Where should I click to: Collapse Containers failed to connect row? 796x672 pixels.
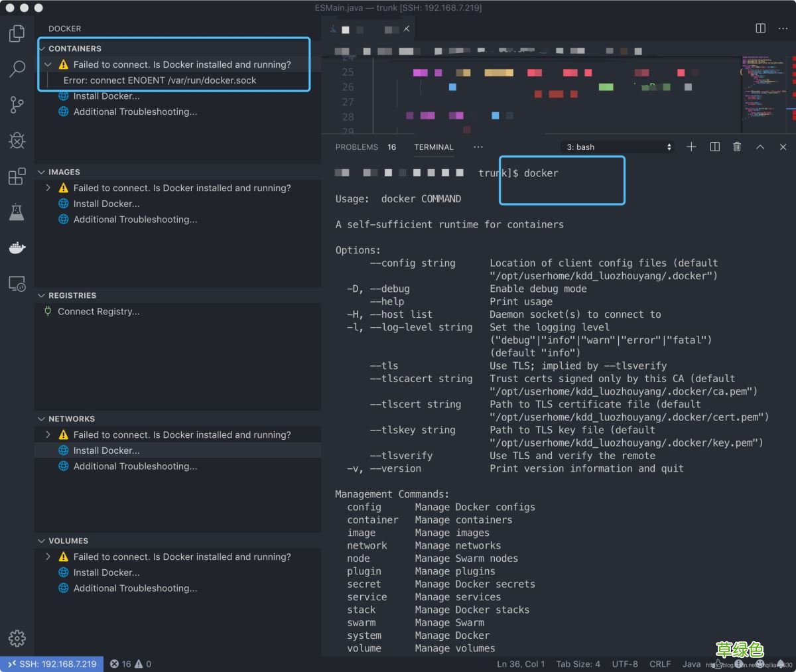coord(48,64)
